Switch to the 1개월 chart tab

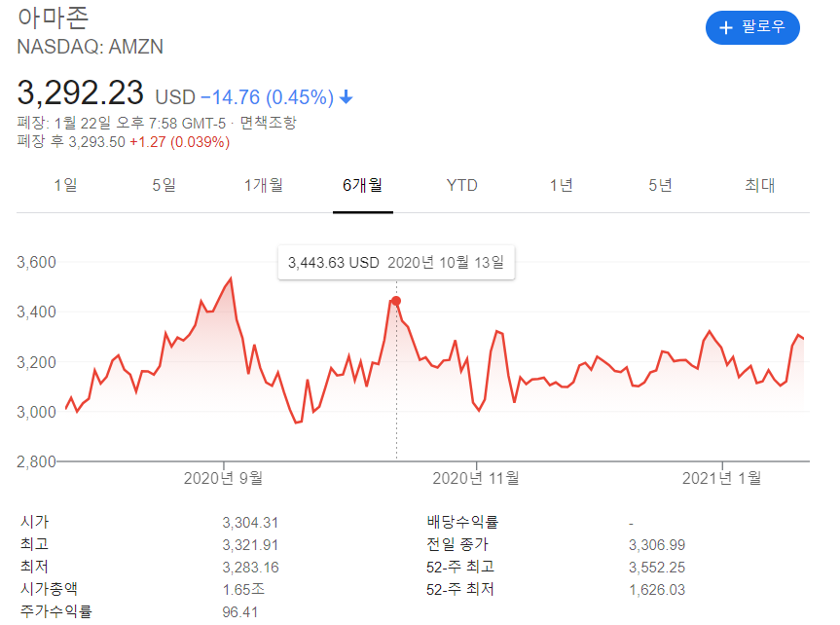263,186
